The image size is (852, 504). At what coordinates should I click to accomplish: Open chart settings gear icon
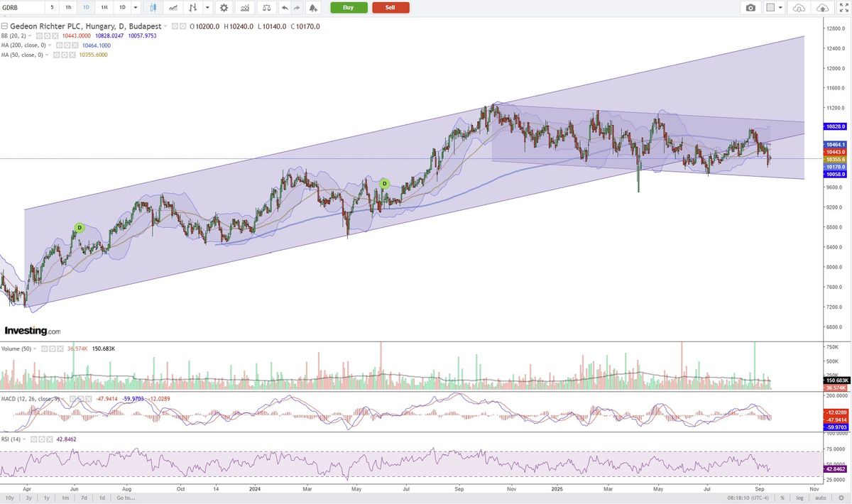click(x=224, y=7)
